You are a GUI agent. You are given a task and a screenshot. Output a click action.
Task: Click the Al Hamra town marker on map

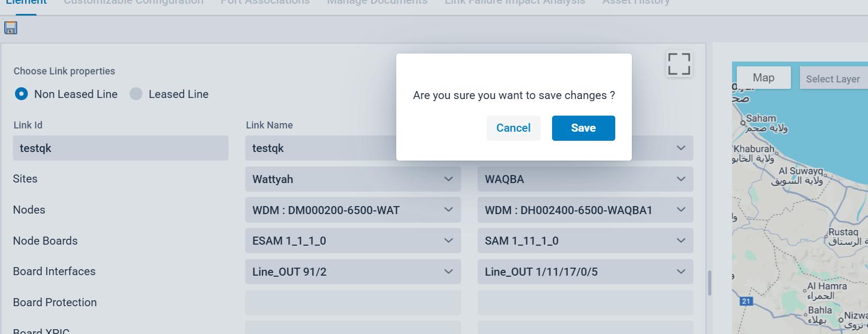tap(805, 290)
